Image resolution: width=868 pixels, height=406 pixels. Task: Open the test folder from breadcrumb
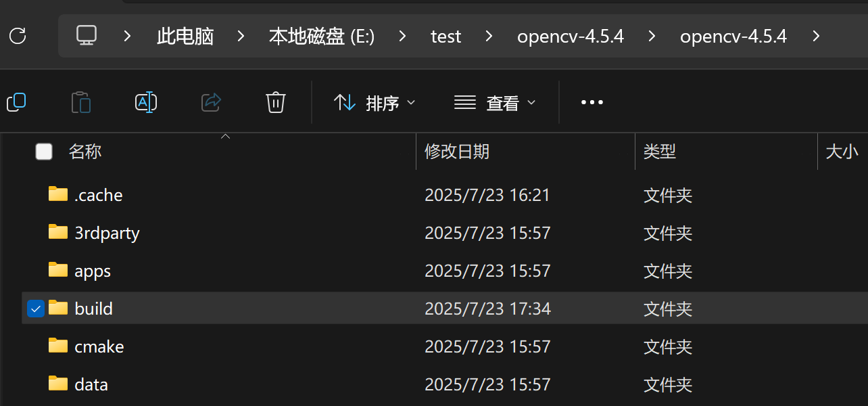coord(445,36)
